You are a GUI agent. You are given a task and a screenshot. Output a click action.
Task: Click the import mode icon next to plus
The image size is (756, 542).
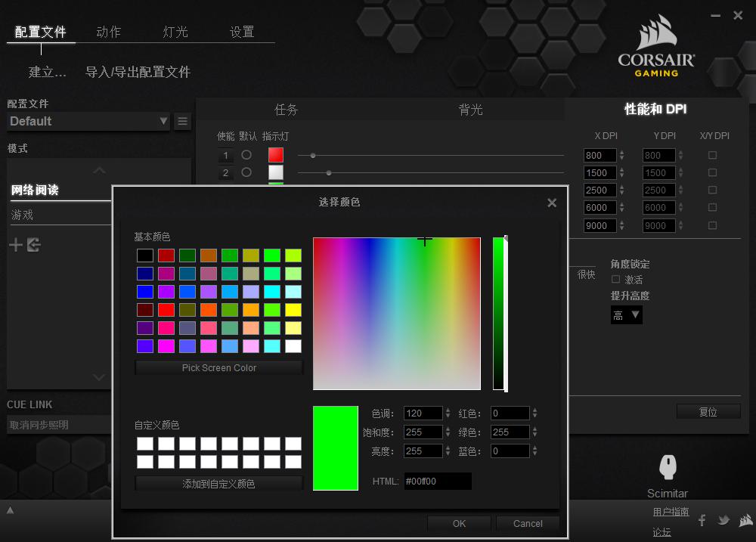point(33,244)
